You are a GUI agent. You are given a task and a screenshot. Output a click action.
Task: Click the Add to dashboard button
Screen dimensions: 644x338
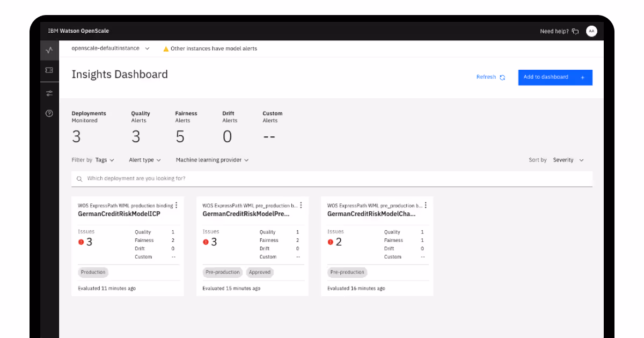click(x=555, y=77)
